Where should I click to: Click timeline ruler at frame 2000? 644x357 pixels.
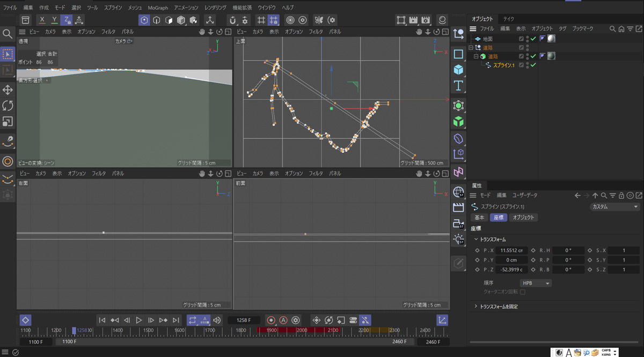pyautogui.click(x=302, y=331)
